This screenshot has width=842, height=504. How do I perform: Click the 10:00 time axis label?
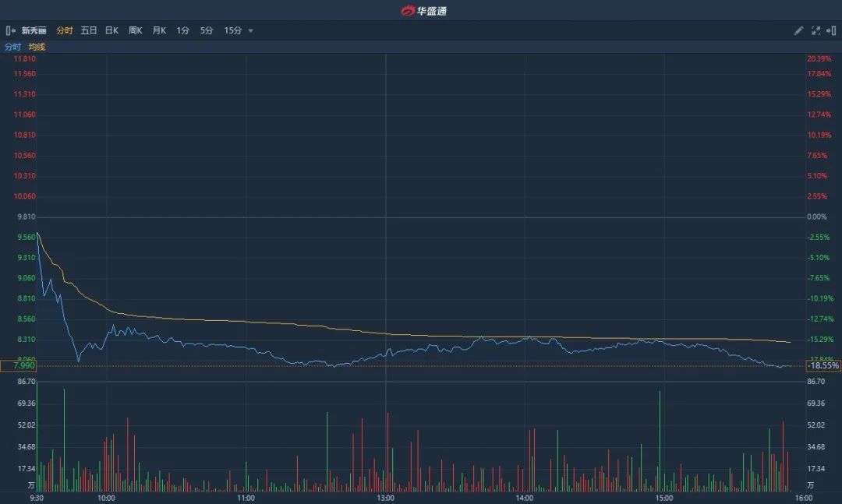coord(106,498)
